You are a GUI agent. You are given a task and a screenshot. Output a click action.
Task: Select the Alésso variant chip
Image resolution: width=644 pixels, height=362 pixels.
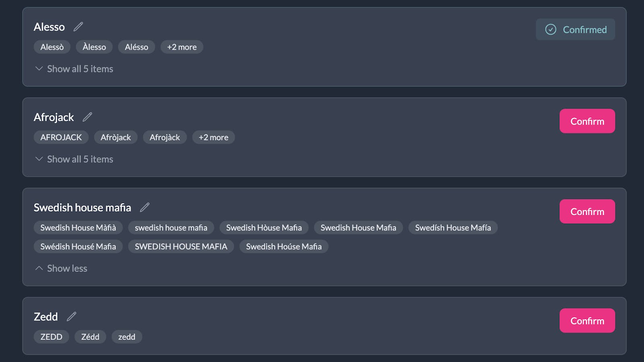tap(136, 47)
